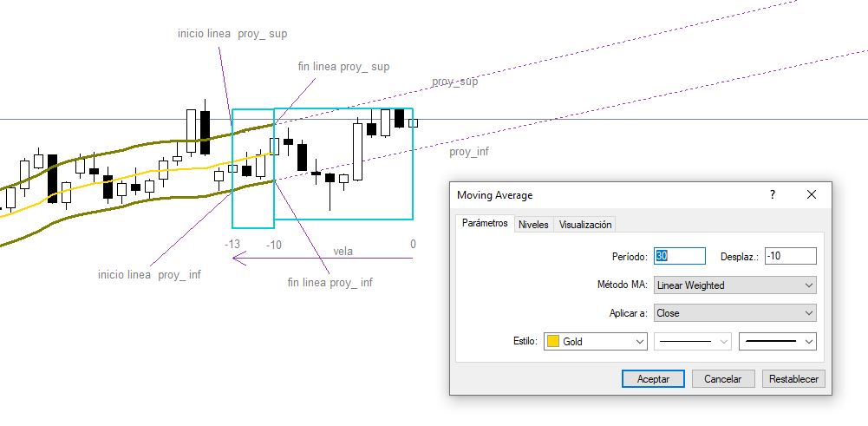The width and height of the screenshot is (868, 426).
Task: Click the Desplaz. input field
Action: [x=791, y=256]
